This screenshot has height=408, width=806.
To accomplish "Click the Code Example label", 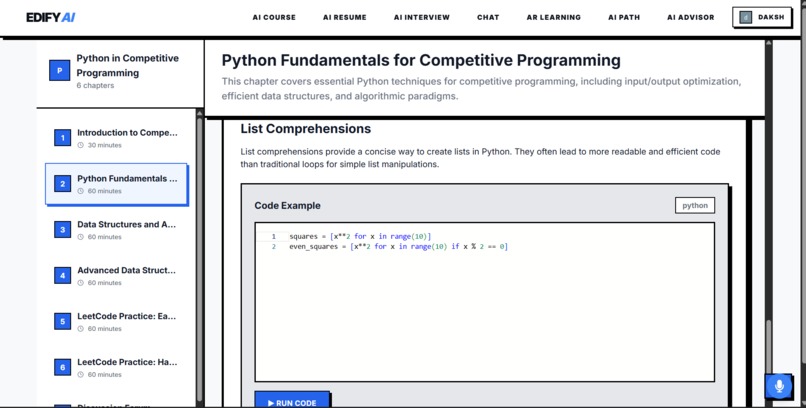I will pyautogui.click(x=287, y=206).
